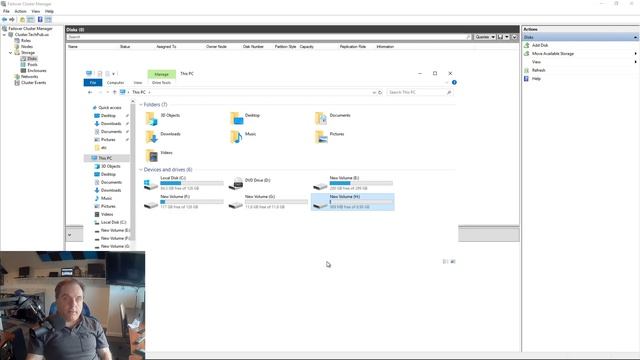Click the blue Help icon in Cluster Manager toolbar
Image resolution: width=640 pixels, height=360 pixels.
(x=40, y=20)
